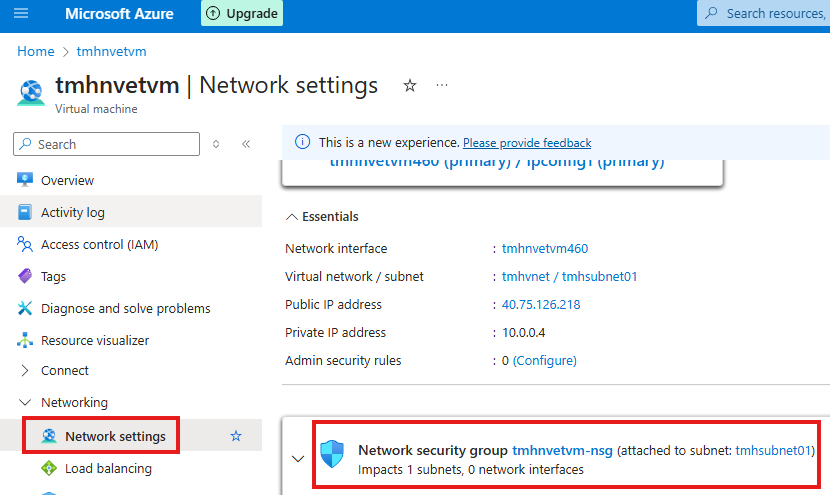Click the 'Virtual machine' subtitle text
Image resolution: width=830 pixels, height=495 pixels.
96,109
